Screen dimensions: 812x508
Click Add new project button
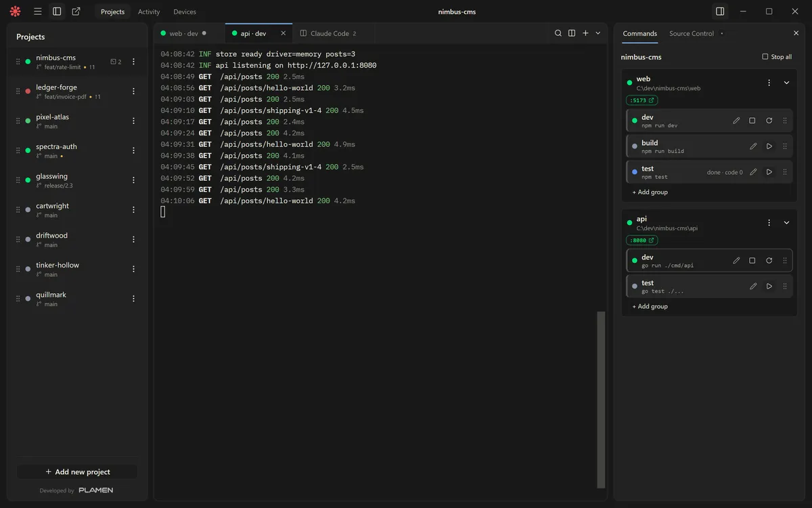pyautogui.click(x=77, y=471)
